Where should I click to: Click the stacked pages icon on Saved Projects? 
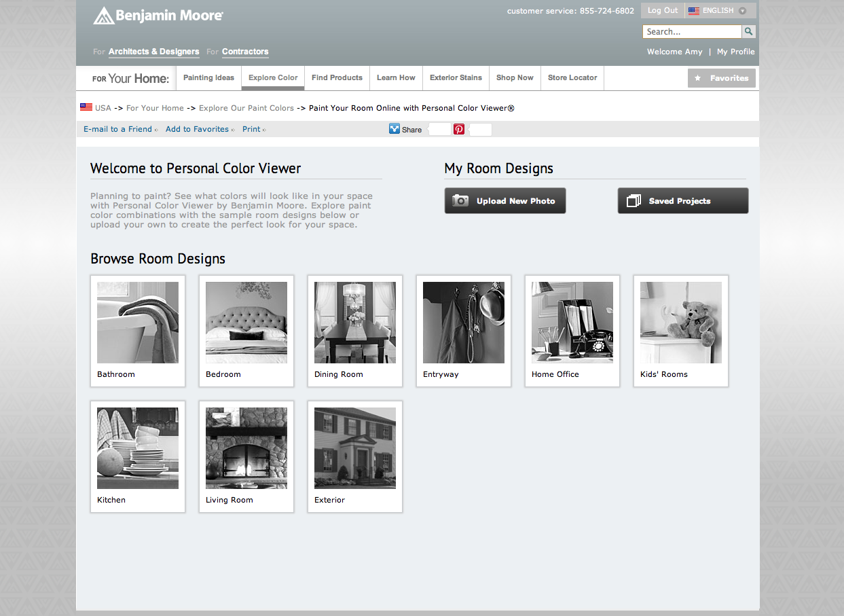coord(634,201)
